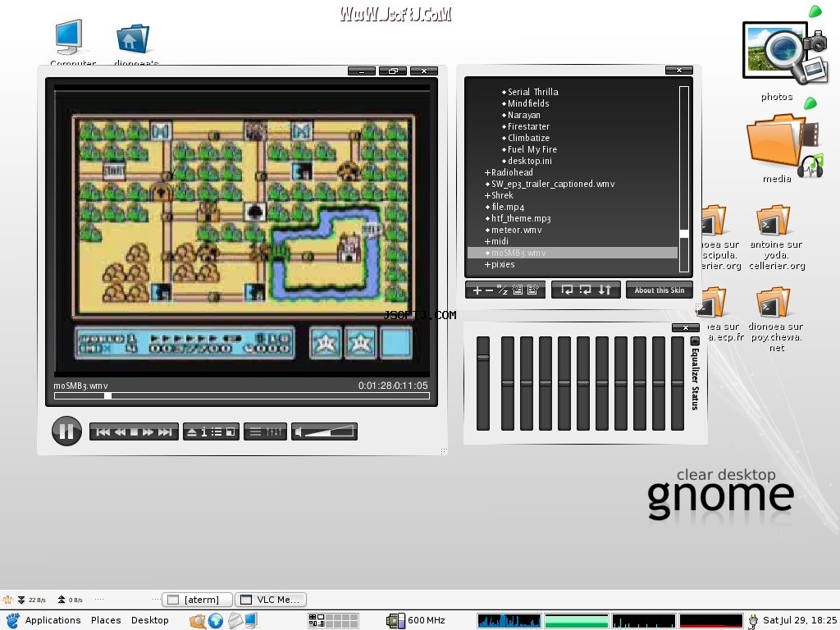Click the playlist vertical scrollbar
Screen dimensions: 840x630
coord(684,179)
